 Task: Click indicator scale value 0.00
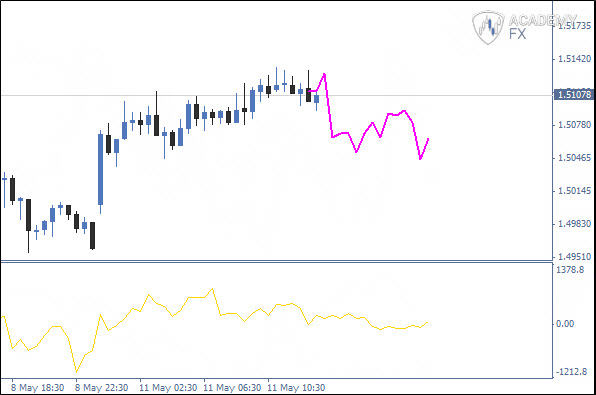pos(565,324)
